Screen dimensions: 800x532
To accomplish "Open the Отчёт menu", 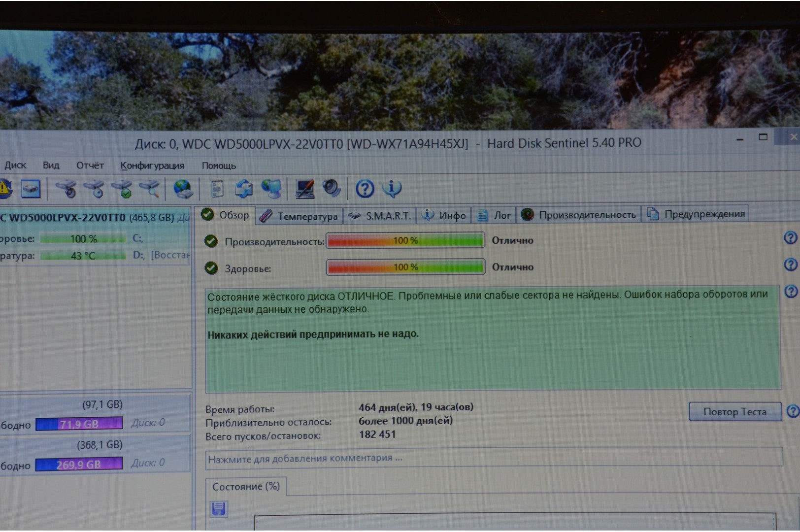I will (x=90, y=165).
